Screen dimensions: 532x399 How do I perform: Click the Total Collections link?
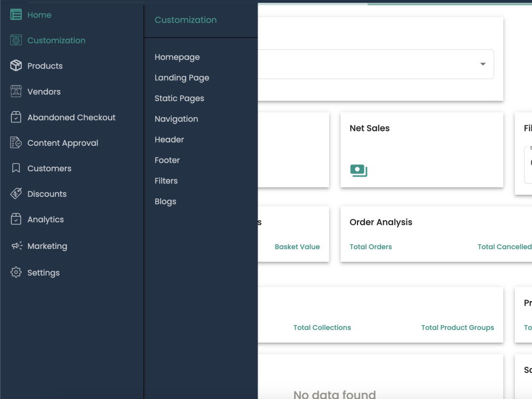click(x=322, y=327)
